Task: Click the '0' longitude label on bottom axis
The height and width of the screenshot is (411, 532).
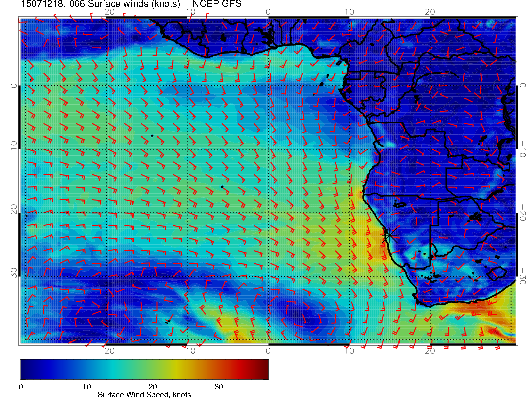Action: tap(268, 351)
